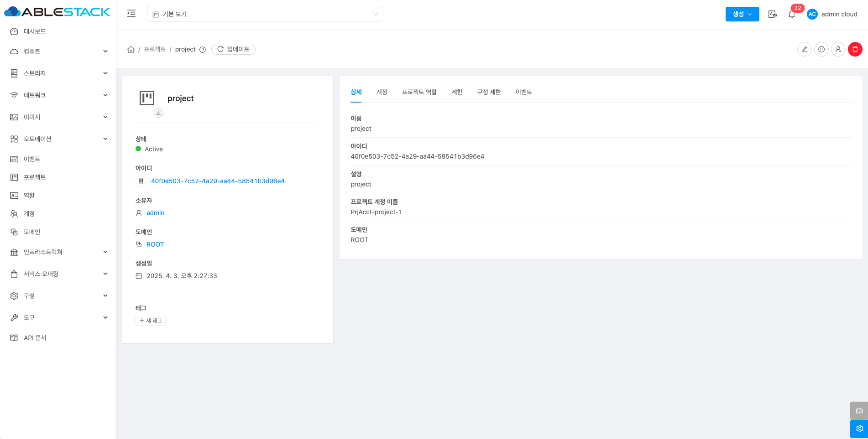
Task: Switch to the 프로젝트 역할 tab
Action: [419, 92]
